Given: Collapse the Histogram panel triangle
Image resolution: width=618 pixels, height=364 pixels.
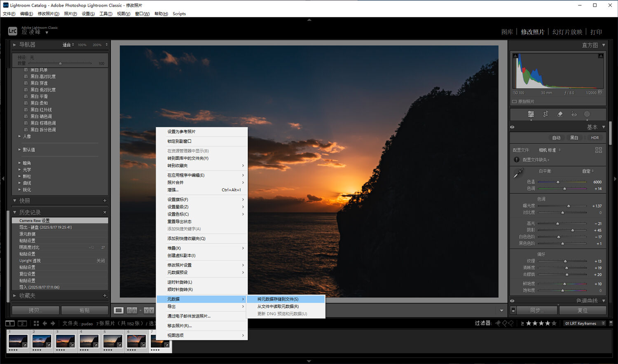Looking at the screenshot, I should pos(604,45).
